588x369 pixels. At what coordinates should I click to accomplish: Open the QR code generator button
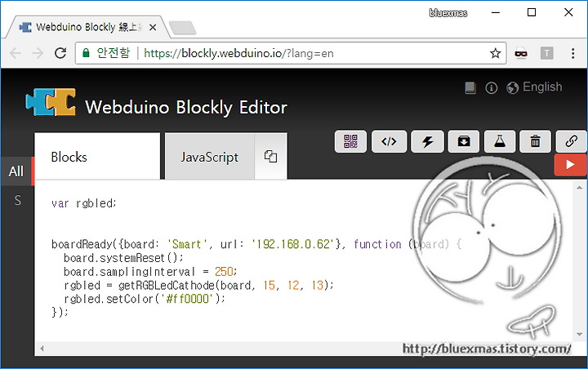click(x=350, y=141)
